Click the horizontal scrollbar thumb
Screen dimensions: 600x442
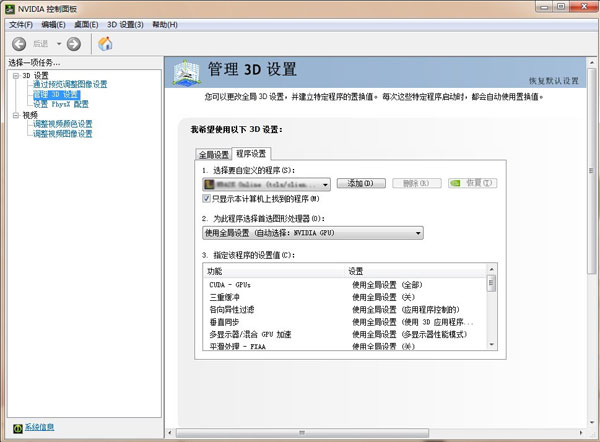(302, 433)
